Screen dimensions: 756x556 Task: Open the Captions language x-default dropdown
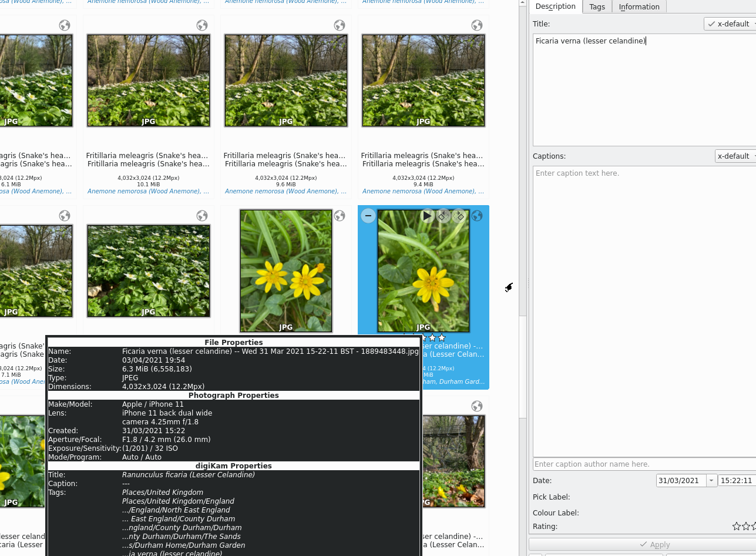click(735, 156)
